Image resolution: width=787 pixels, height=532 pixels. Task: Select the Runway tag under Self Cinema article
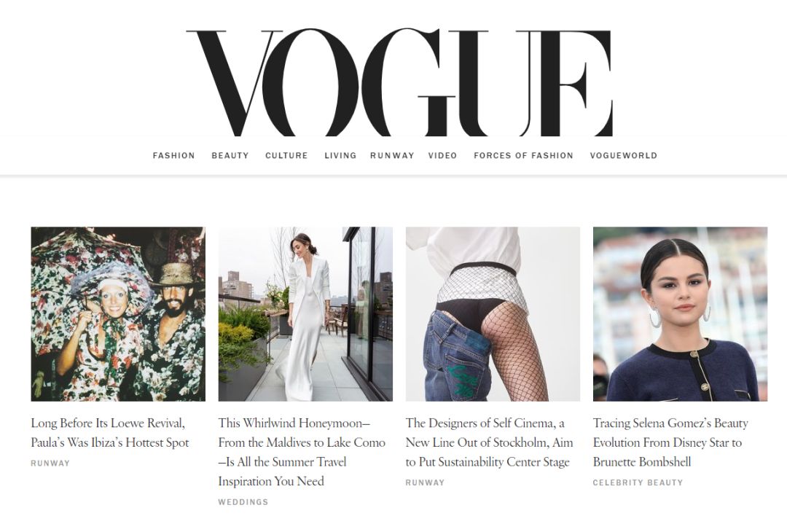[x=425, y=482]
